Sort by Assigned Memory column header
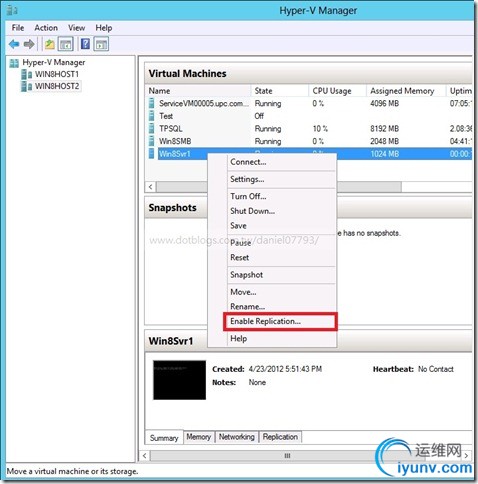This screenshot has width=478, height=484. tap(406, 91)
